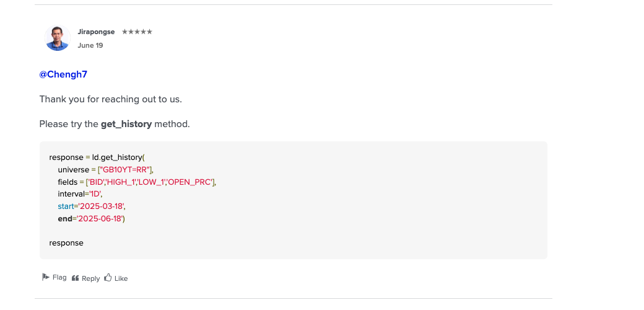Click the interval='1D' code line
This screenshot has width=644, height=310.
[80, 194]
